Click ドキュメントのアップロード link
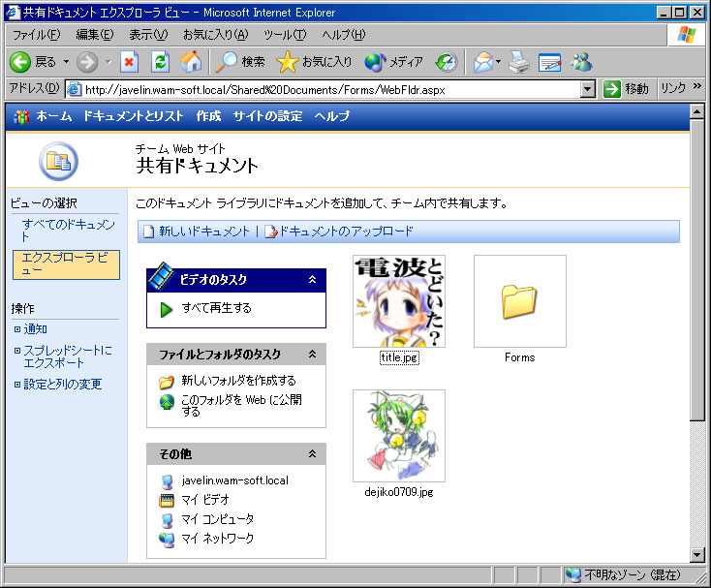Image resolution: width=711 pixels, height=588 pixels. tap(346, 232)
